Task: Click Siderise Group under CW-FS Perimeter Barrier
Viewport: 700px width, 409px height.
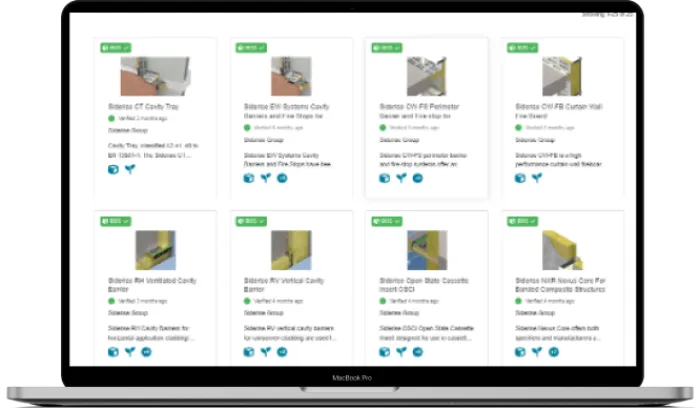Action: point(399,140)
